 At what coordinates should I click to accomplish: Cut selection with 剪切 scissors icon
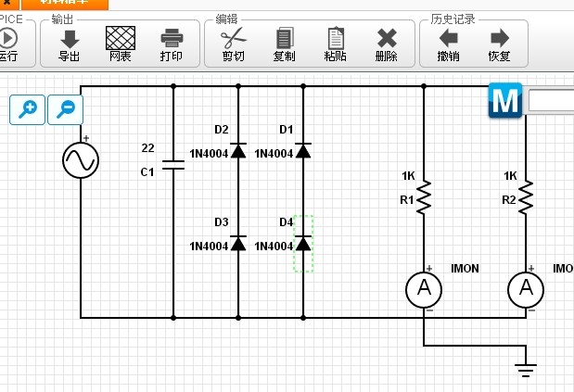point(234,38)
